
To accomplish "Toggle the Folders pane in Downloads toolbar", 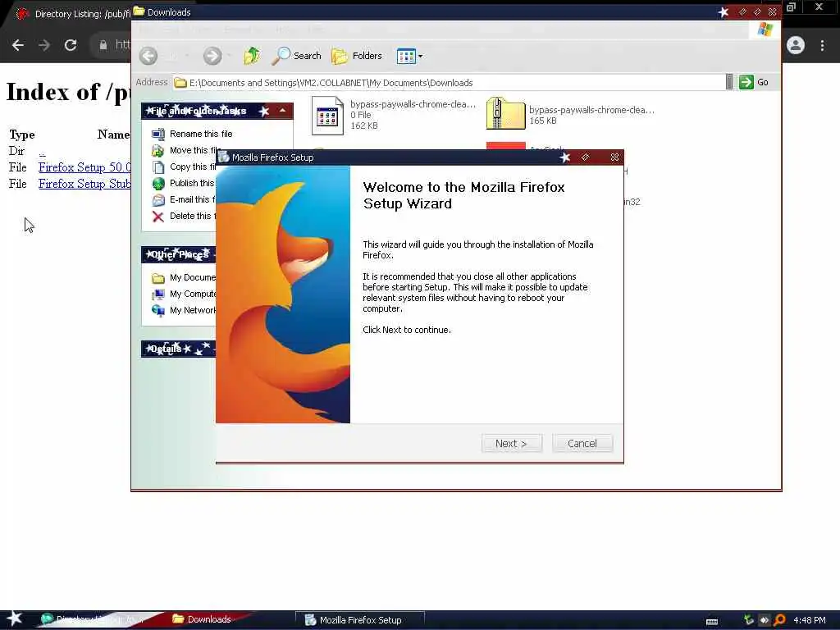I will point(357,56).
